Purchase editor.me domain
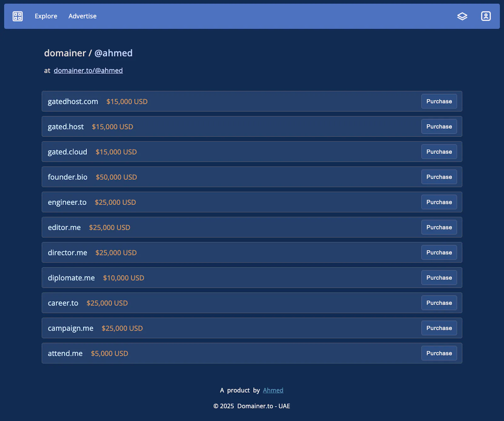 (x=439, y=227)
